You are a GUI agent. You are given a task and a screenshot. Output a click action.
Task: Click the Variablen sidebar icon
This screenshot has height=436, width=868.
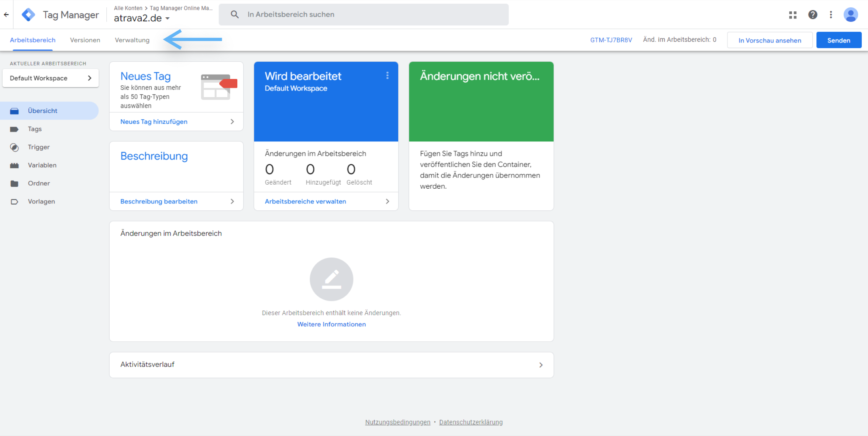[x=15, y=165]
